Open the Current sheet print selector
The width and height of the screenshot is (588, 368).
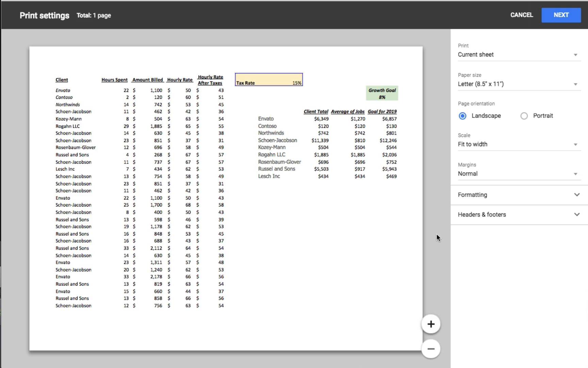click(x=517, y=55)
